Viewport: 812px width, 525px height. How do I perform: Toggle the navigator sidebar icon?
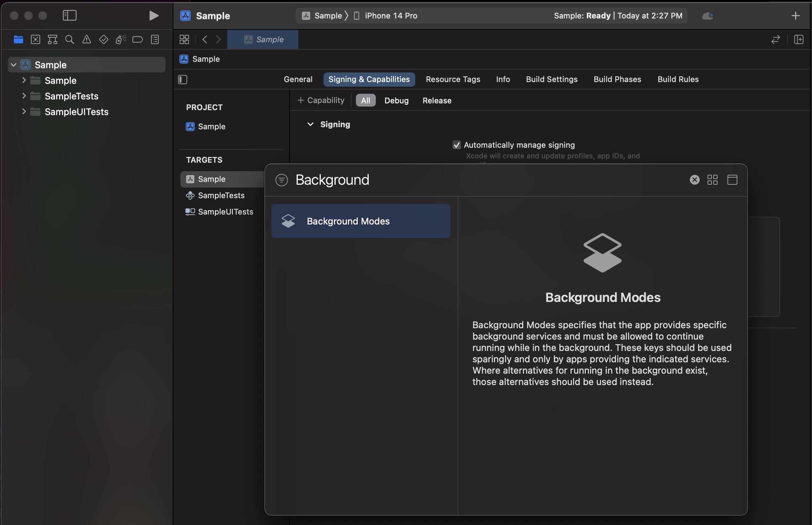69,15
